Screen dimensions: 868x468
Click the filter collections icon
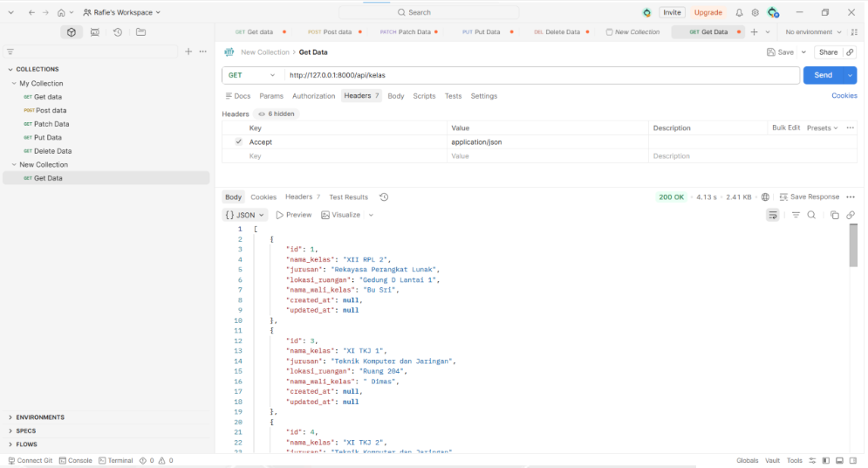click(10, 52)
